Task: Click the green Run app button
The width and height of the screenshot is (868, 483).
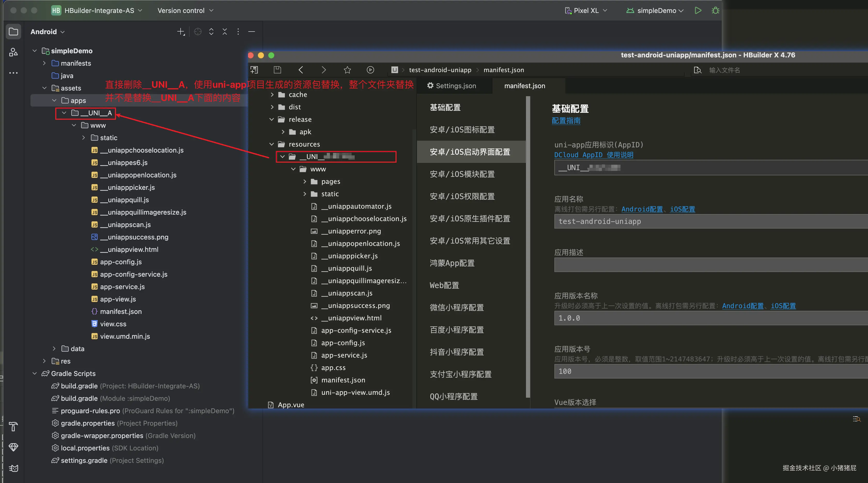Action: [698, 10]
